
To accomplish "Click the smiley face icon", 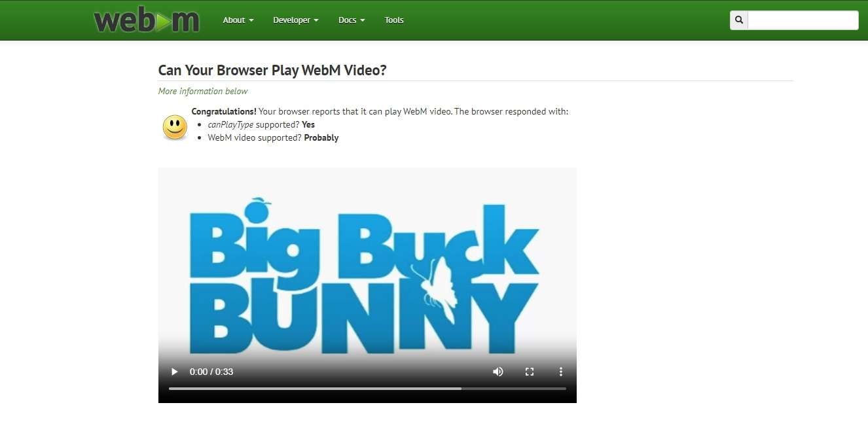I will click(x=175, y=127).
